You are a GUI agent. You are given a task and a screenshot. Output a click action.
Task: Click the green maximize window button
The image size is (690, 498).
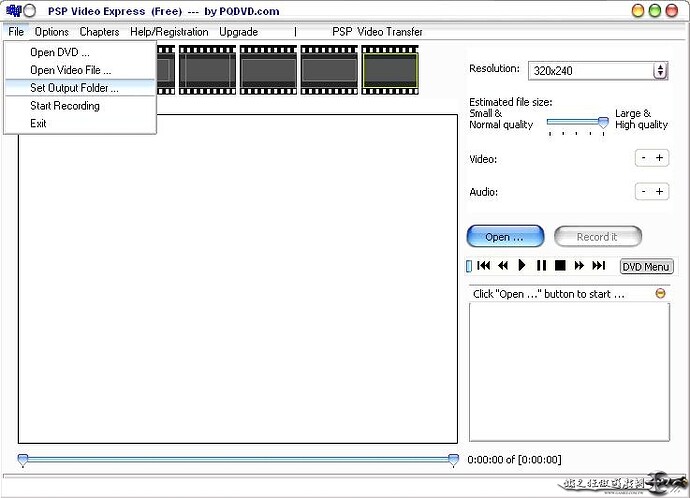click(x=655, y=11)
